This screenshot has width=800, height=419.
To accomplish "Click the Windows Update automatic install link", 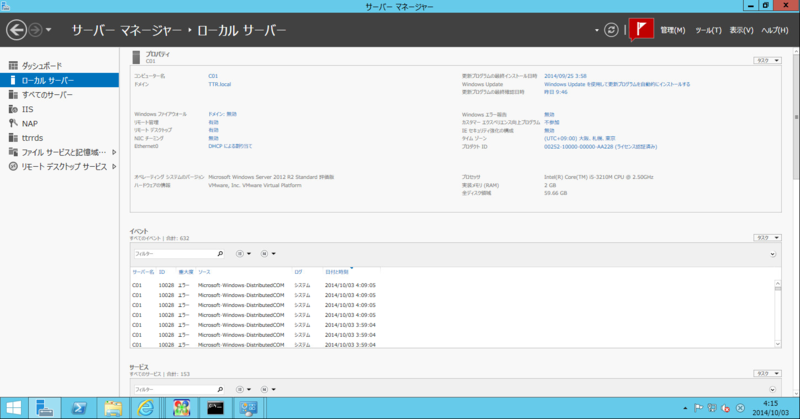I will 617,84.
